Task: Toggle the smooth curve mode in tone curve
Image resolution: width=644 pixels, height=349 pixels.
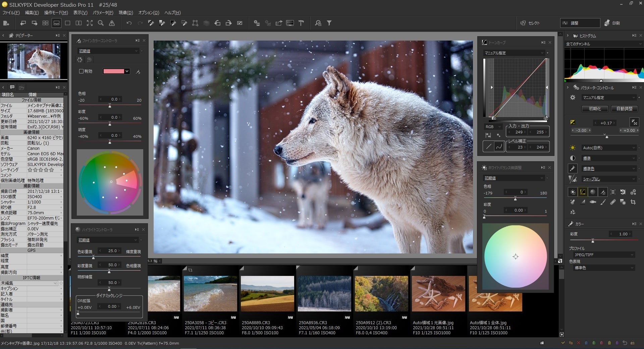Action: pos(499,147)
